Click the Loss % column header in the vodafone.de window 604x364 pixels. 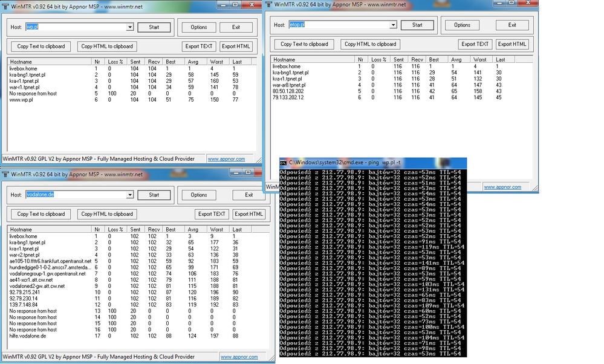pyautogui.click(x=116, y=230)
